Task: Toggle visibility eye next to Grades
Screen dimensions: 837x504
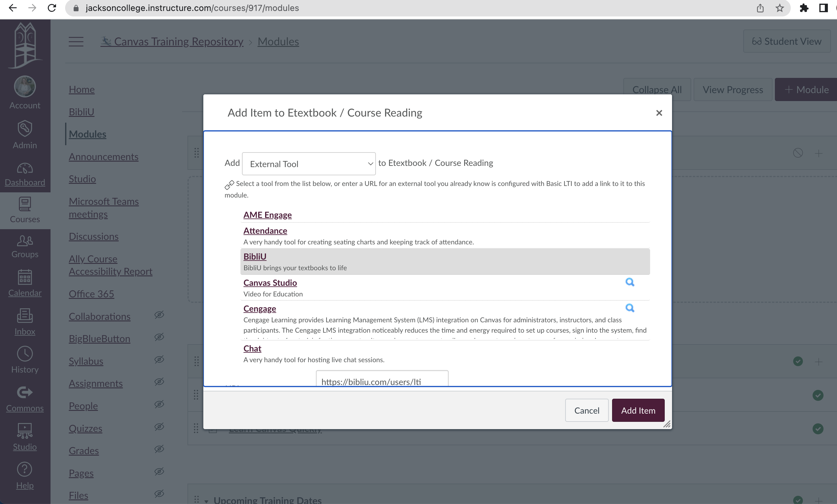Action: point(159,449)
